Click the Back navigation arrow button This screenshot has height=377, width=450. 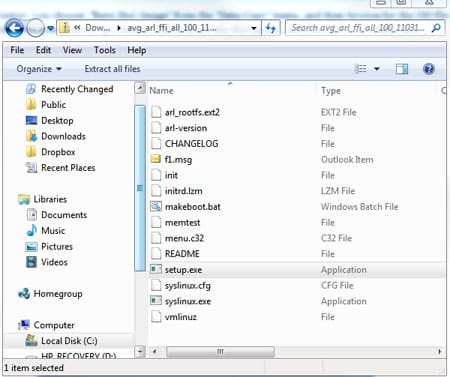click(x=14, y=28)
